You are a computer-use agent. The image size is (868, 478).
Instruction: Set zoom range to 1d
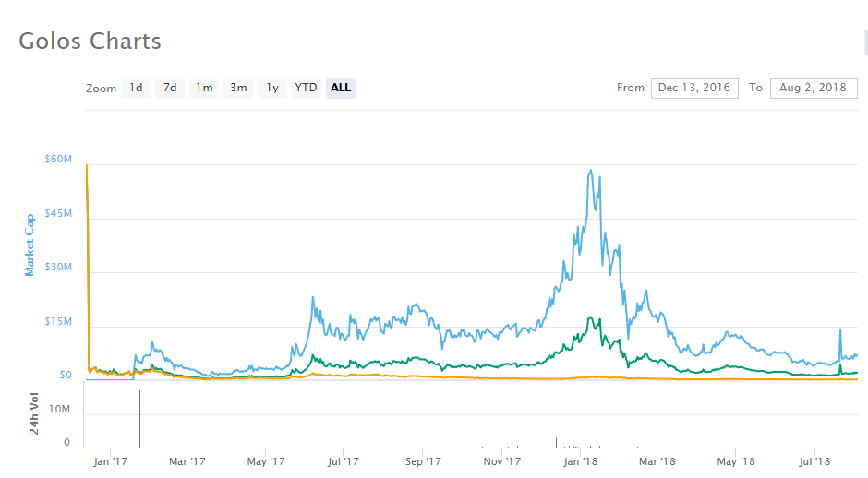pyautogui.click(x=136, y=88)
